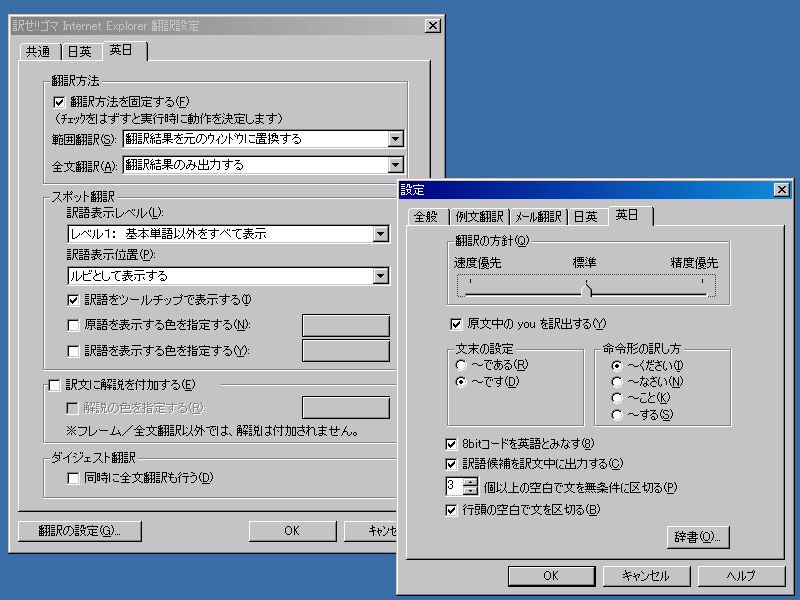Viewport: 800px width, 600px height.
Task: Click キャンセル in the 設定 dialog
Action: [646, 576]
